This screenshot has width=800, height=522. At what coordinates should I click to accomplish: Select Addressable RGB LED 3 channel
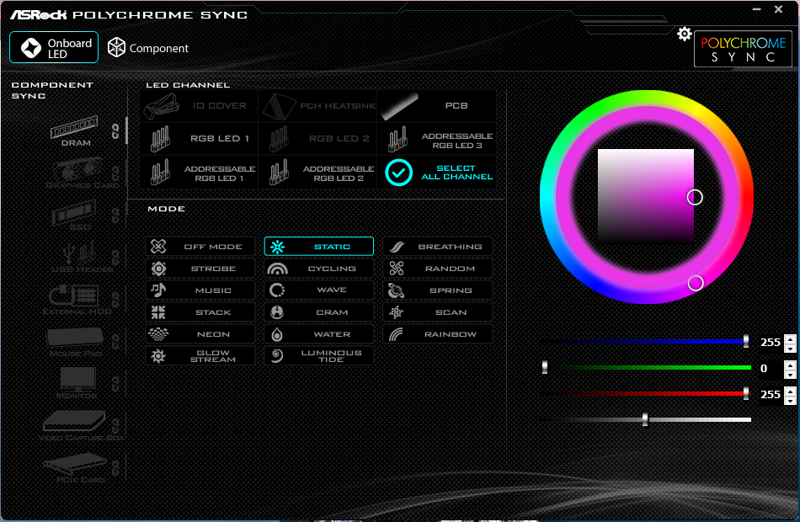click(x=437, y=140)
